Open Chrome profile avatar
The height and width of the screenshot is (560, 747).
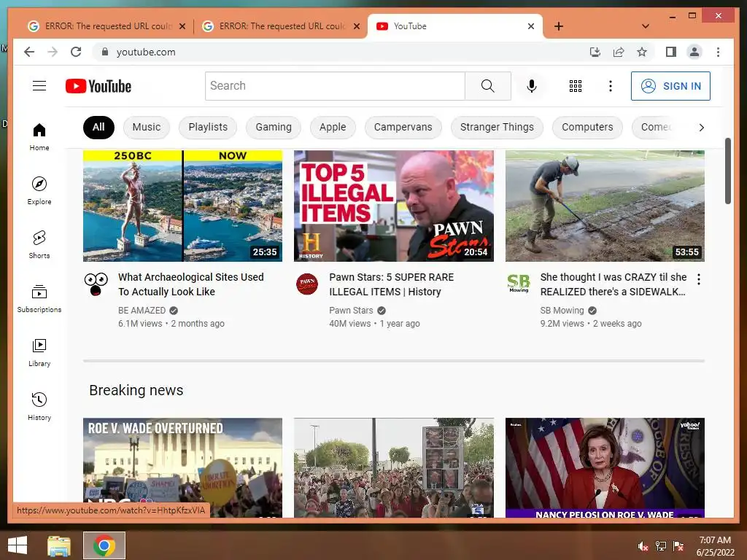(x=694, y=52)
